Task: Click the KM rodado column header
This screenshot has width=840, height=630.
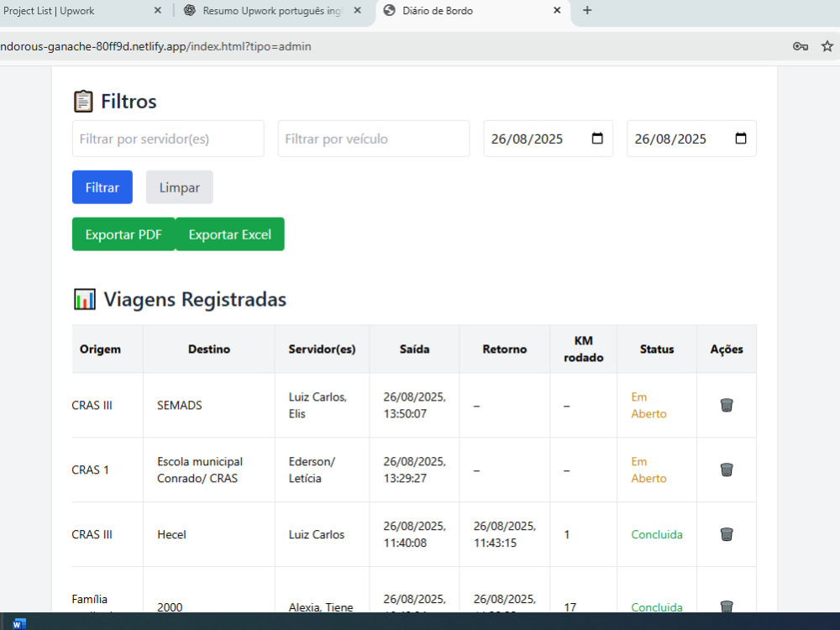Action: coord(584,349)
